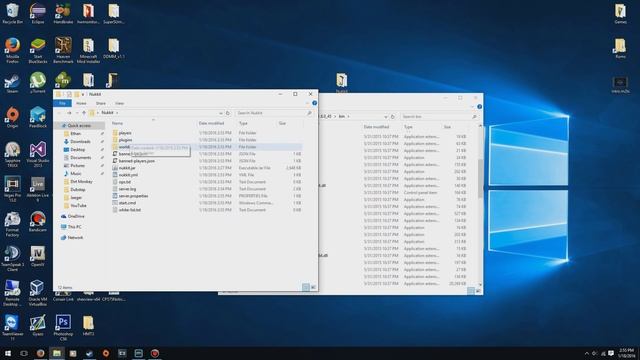
Task: Switch to the View ribbon tab
Action: [x=119, y=103]
